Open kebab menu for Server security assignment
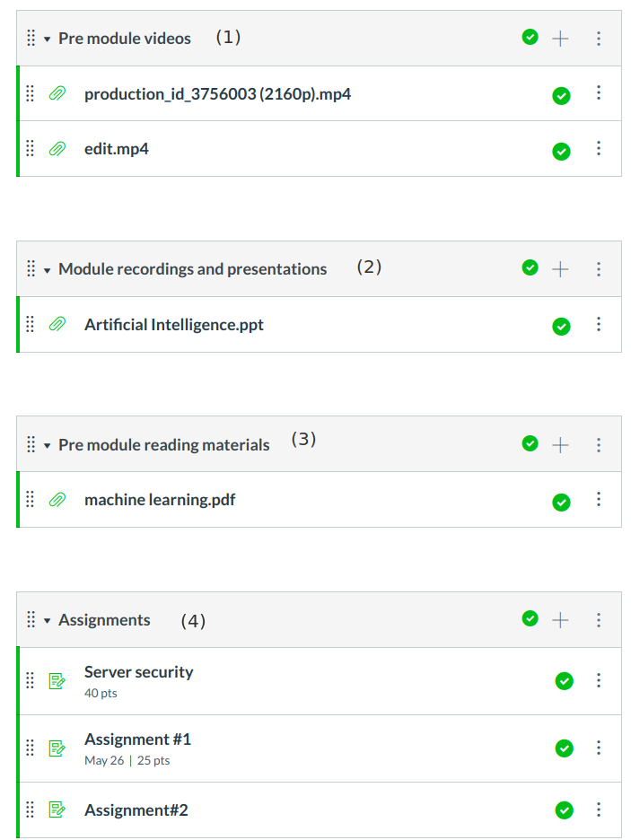The image size is (631, 840). tap(599, 680)
